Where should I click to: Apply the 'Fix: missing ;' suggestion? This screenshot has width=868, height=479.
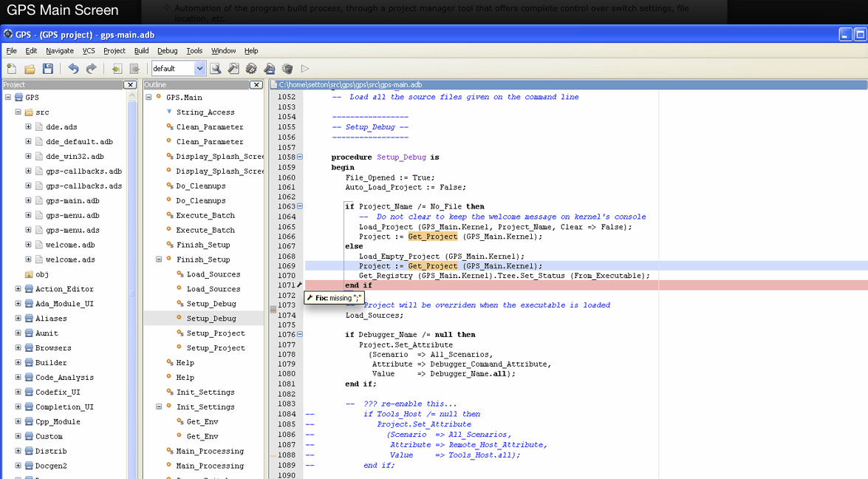(334, 297)
